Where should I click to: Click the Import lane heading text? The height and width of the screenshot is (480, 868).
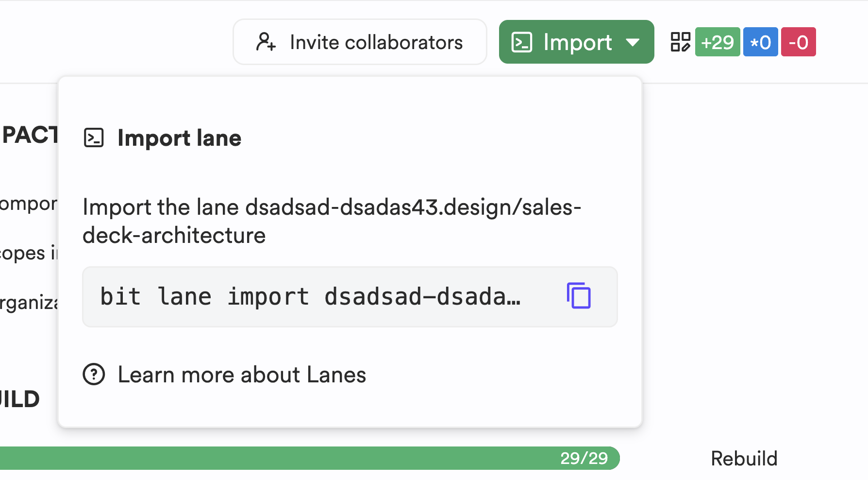tap(179, 138)
